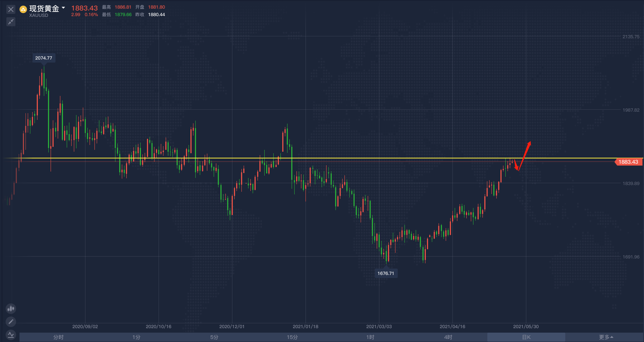Click the XAUUSD symbol code
Viewport: 644px width, 342px height.
(x=39, y=15)
